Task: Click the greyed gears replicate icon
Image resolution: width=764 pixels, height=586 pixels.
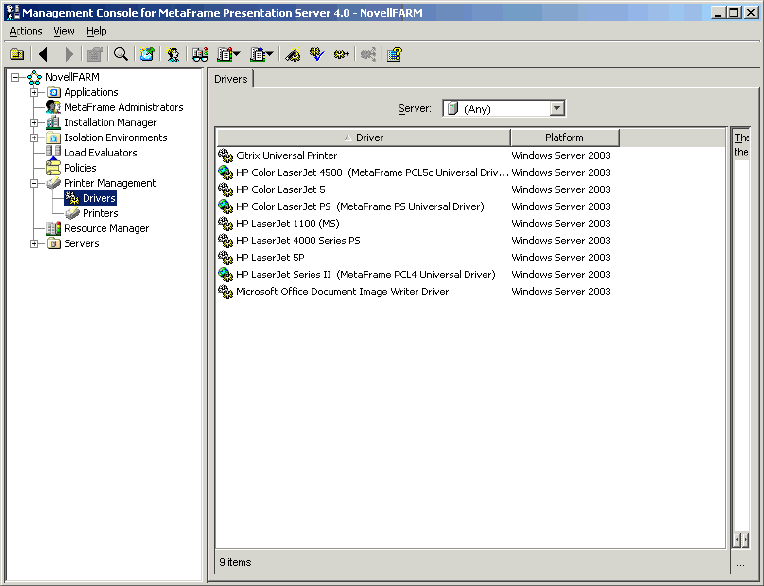Action: tap(368, 54)
